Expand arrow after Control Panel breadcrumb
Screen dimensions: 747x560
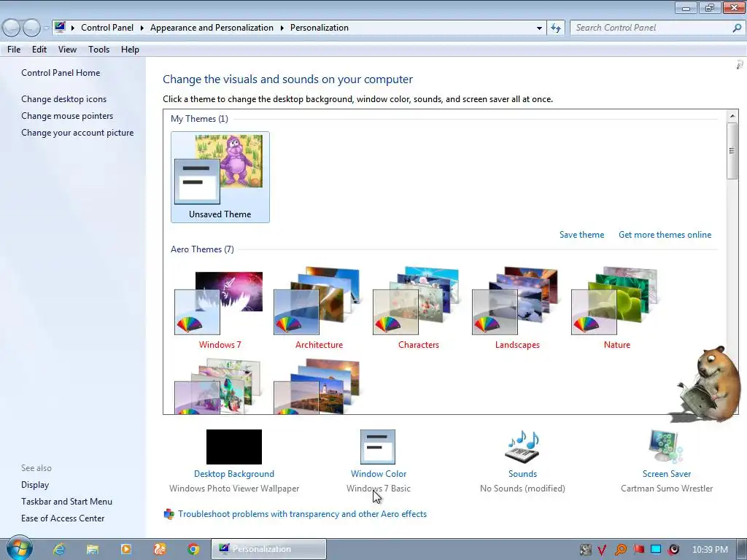pyautogui.click(x=142, y=28)
